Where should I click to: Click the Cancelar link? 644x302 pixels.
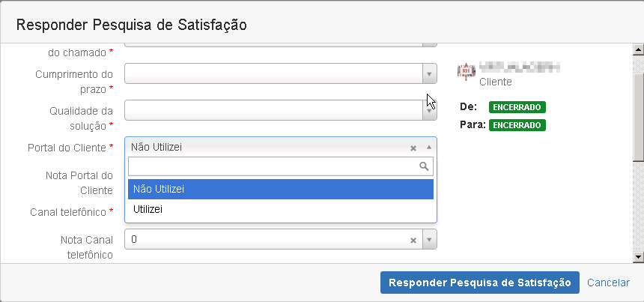click(608, 283)
